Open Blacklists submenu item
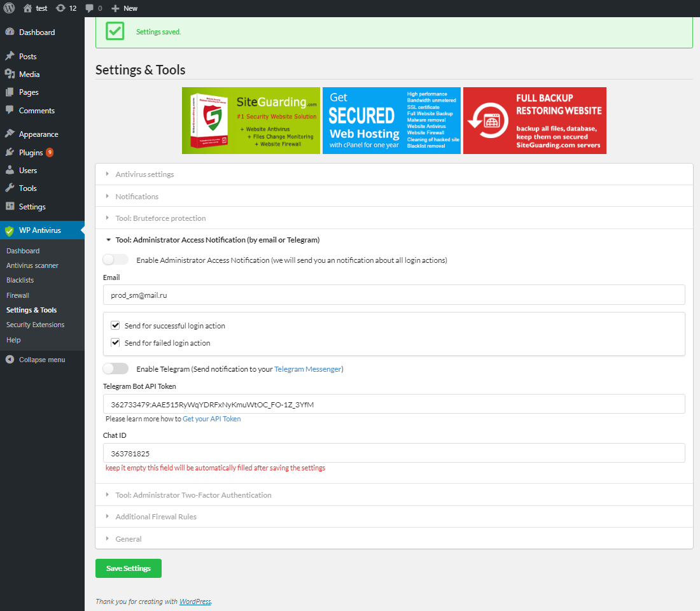The width and height of the screenshot is (700, 611). pos(20,280)
